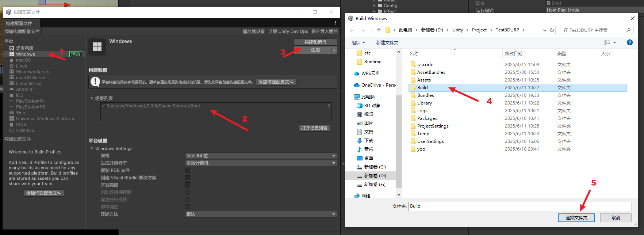Select the ProjectSettings folder row
The width and height of the screenshot is (644, 235).
[x=518, y=126]
